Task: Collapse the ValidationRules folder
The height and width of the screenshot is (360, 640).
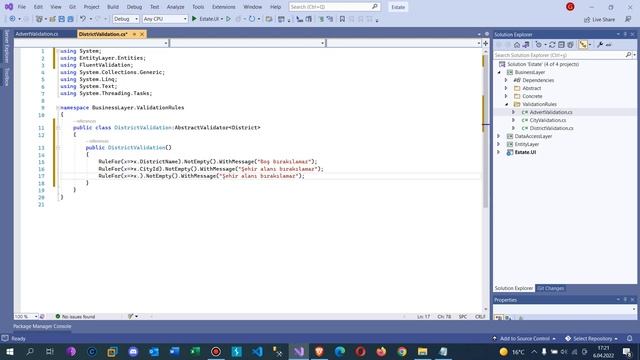Action: pos(507,104)
